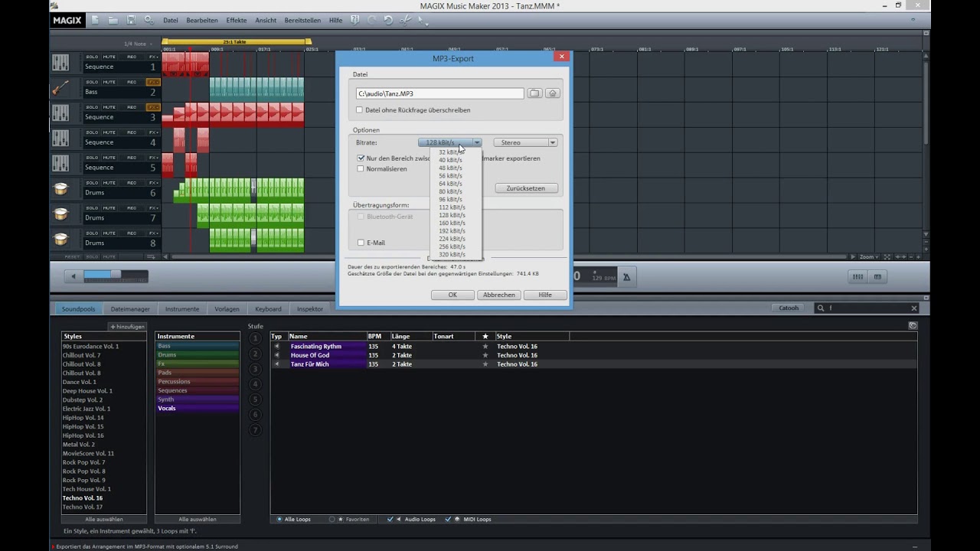Click the Catooh button

pos(789,308)
